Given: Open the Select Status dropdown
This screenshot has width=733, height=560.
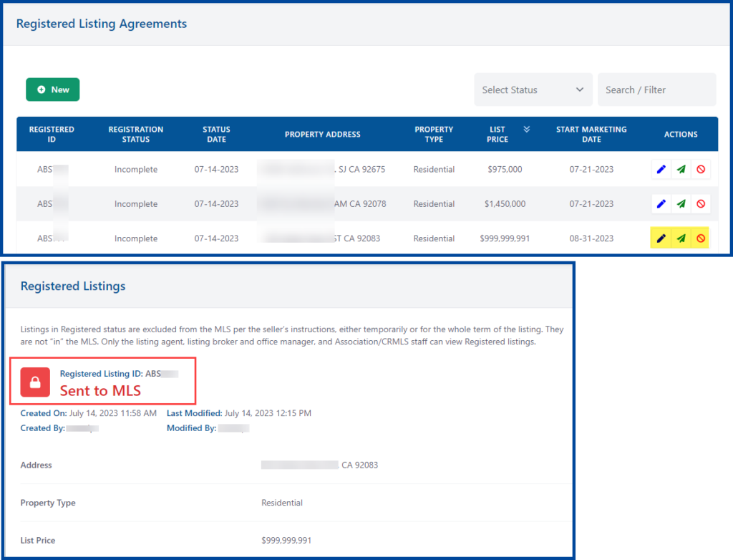Looking at the screenshot, I should click(x=533, y=90).
